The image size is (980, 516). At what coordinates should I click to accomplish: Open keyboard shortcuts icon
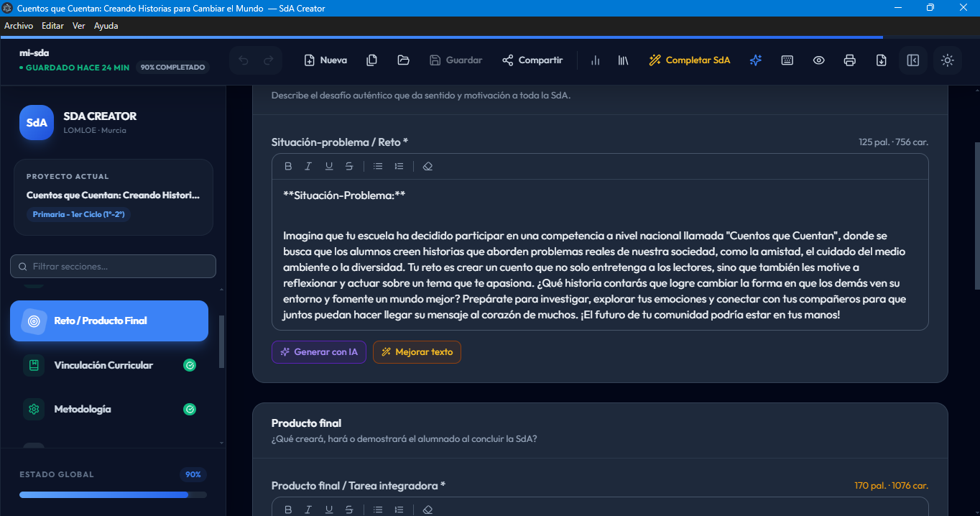click(x=787, y=60)
